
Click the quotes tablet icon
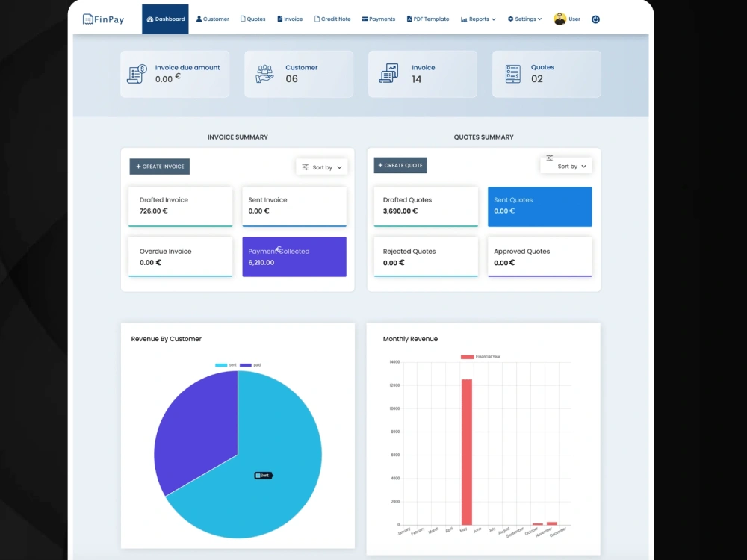(512, 74)
